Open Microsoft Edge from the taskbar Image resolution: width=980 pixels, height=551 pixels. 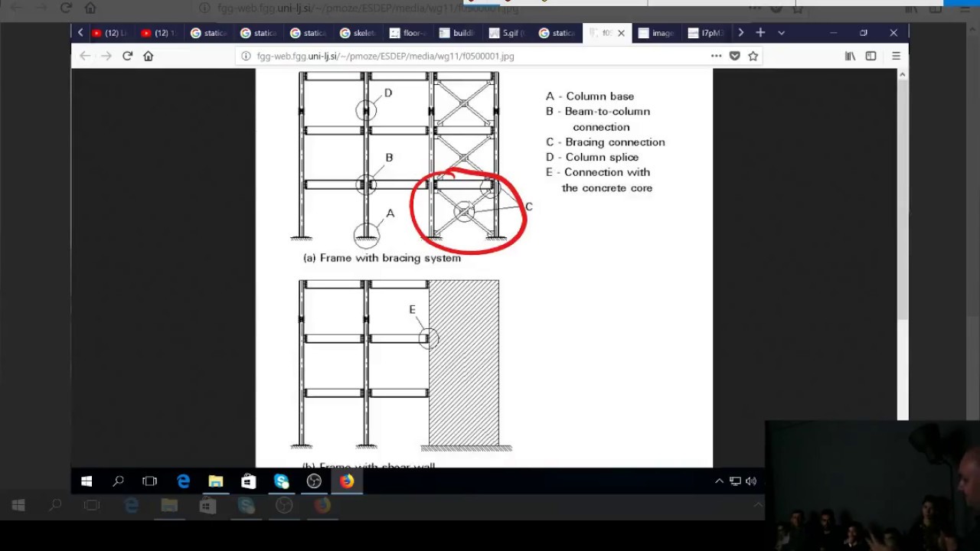184,481
